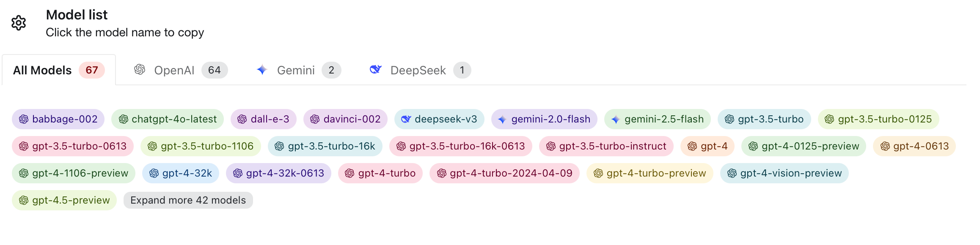
Task: Click the sparkle icon on gemini-2.5-flash
Action: 615,120
